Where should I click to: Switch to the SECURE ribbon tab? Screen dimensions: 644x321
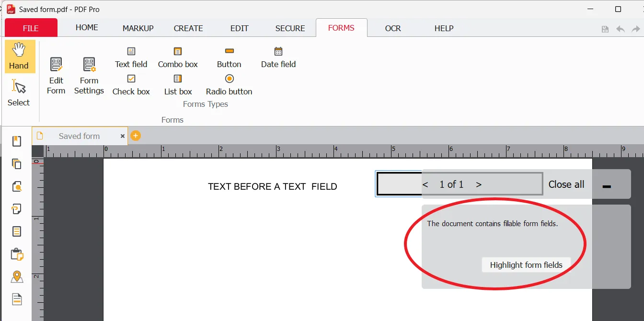tap(290, 28)
